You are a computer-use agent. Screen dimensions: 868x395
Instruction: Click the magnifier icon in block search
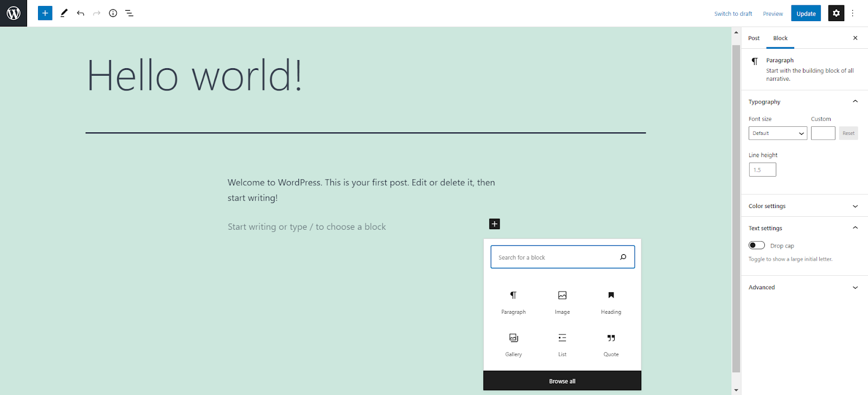[623, 257]
